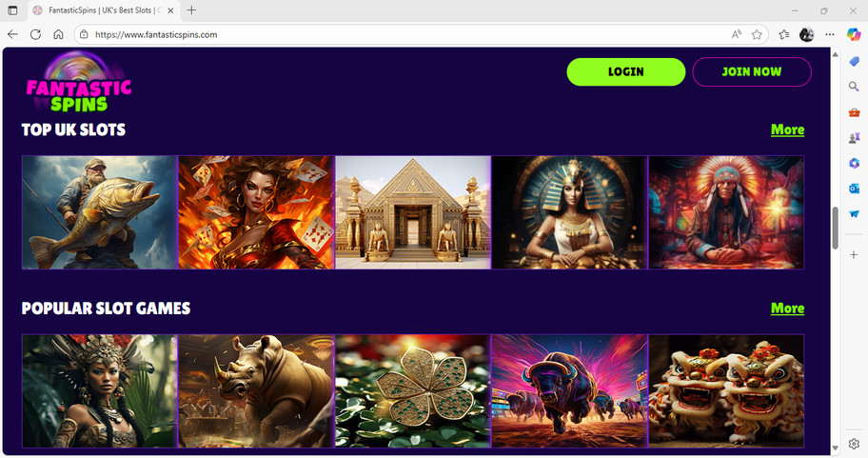Add this page to favorites star
The width and height of the screenshot is (868, 458).
pos(757,34)
